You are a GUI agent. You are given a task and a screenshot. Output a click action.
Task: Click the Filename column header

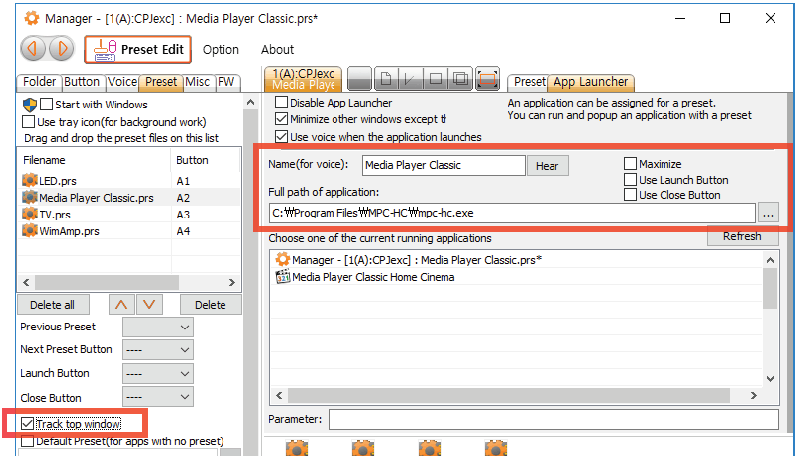[x=94, y=160]
